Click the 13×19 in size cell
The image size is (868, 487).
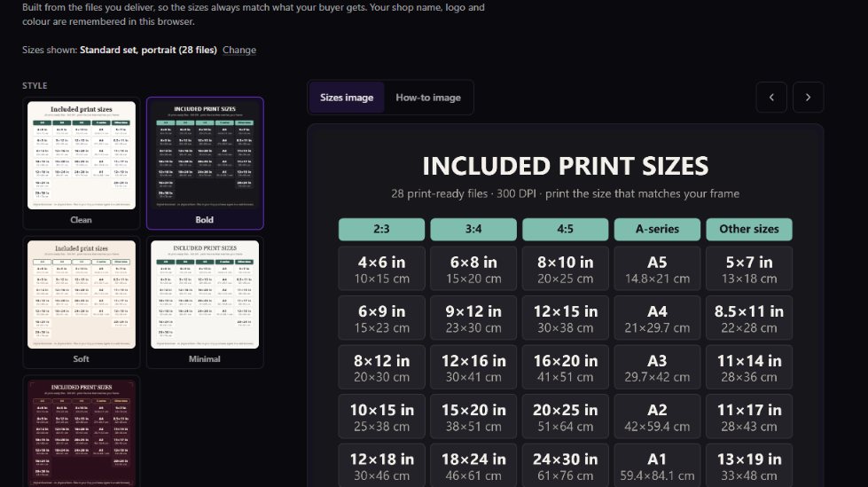(749, 466)
